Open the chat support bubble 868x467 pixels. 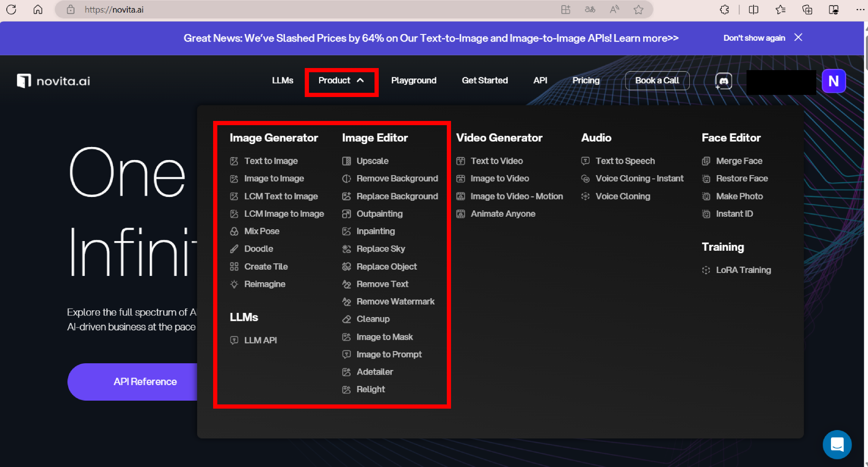click(837, 444)
